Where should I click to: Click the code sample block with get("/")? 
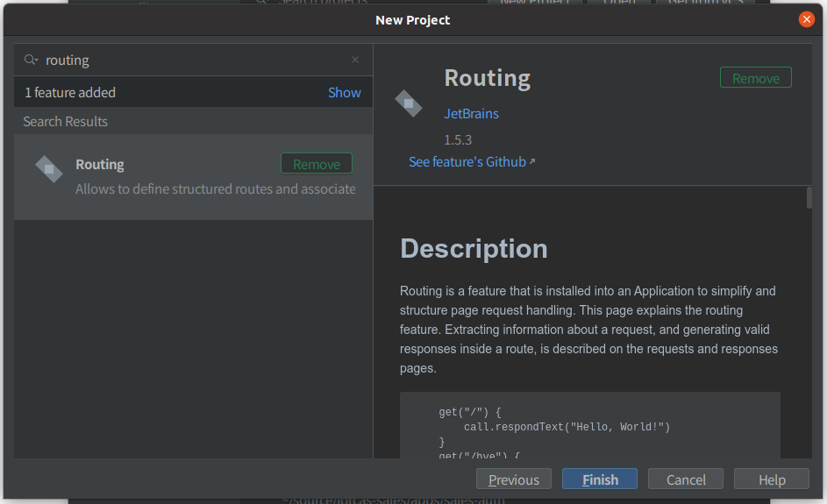point(589,425)
